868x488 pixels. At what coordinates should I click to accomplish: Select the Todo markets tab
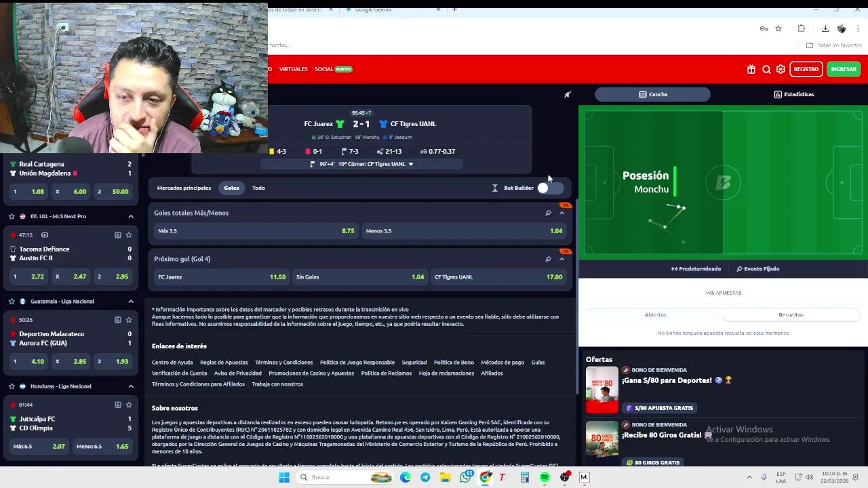pos(258,188)
